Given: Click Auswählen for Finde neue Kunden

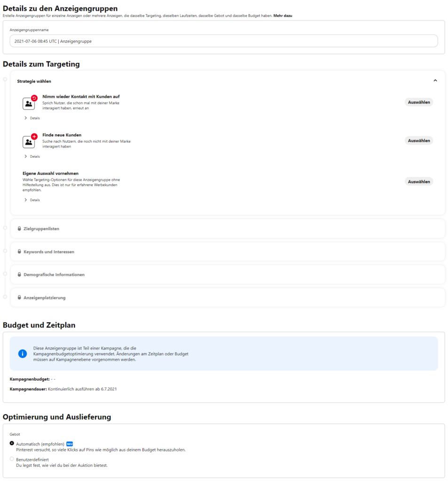Looking at the screenshot, I should [418, 140].
